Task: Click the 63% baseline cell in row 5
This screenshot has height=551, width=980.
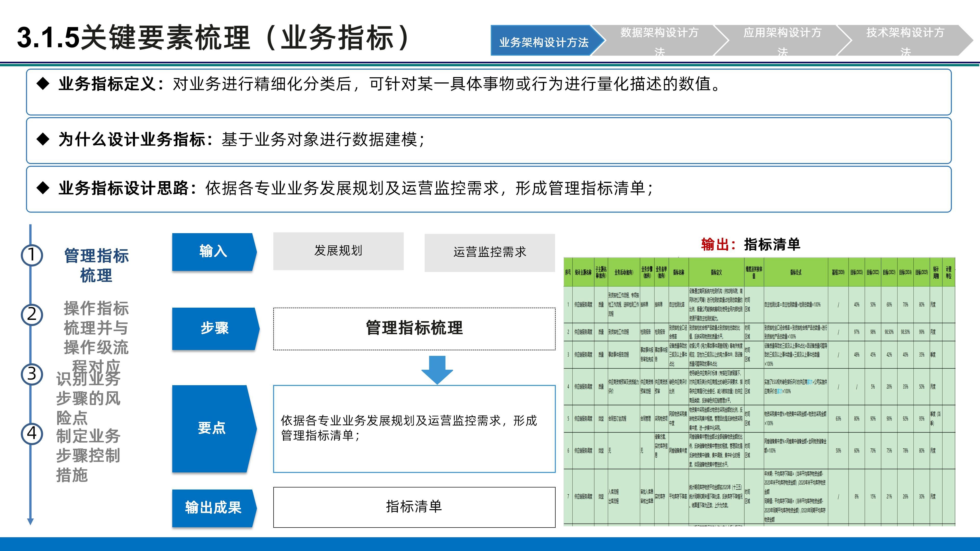Action: [838, 418]
